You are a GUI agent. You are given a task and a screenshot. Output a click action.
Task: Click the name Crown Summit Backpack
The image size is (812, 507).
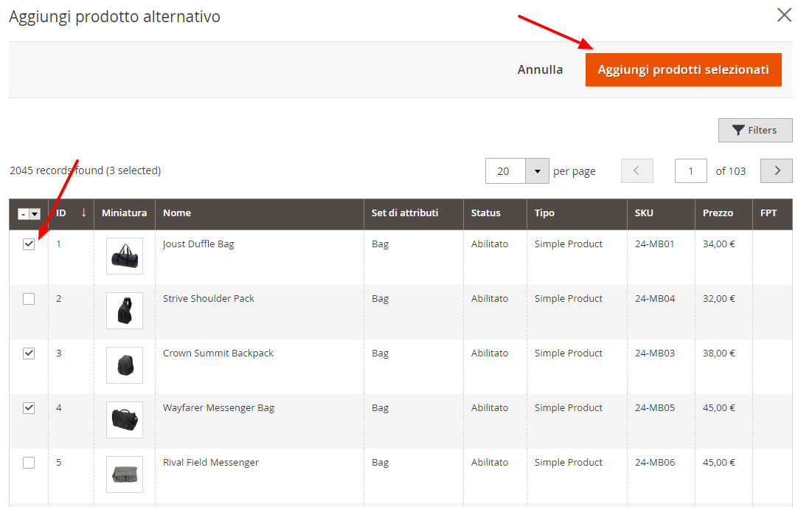pyautogui.click(x=218, y=353)
